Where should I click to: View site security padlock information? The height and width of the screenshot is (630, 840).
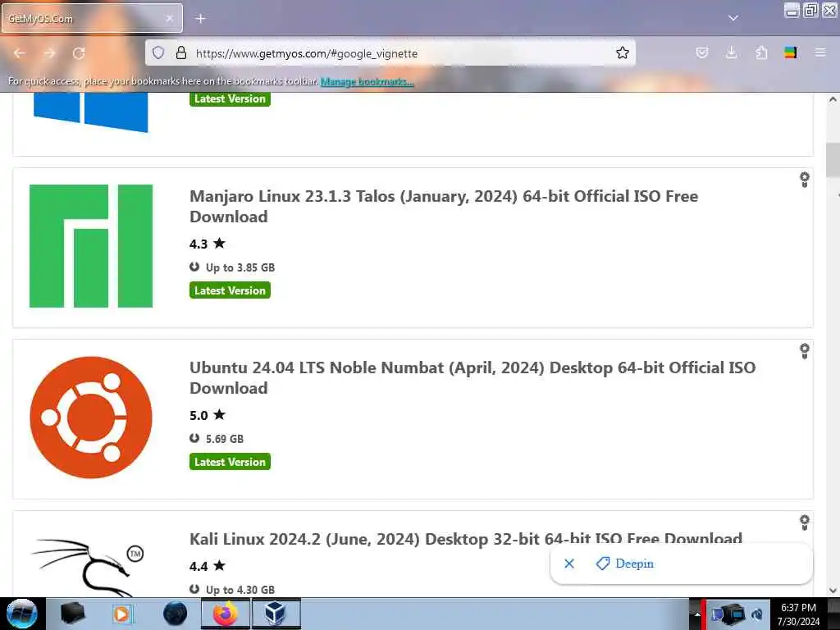(181, 52)
